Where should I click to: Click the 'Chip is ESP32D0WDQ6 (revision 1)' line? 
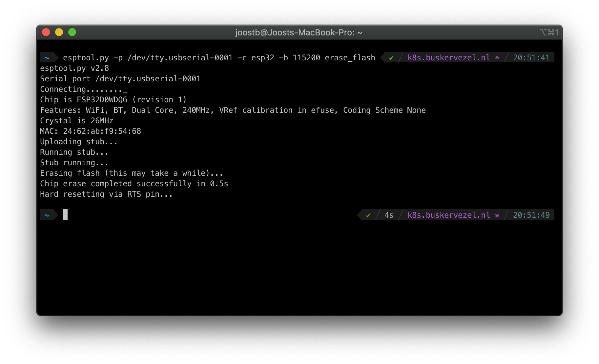point(113,100)
